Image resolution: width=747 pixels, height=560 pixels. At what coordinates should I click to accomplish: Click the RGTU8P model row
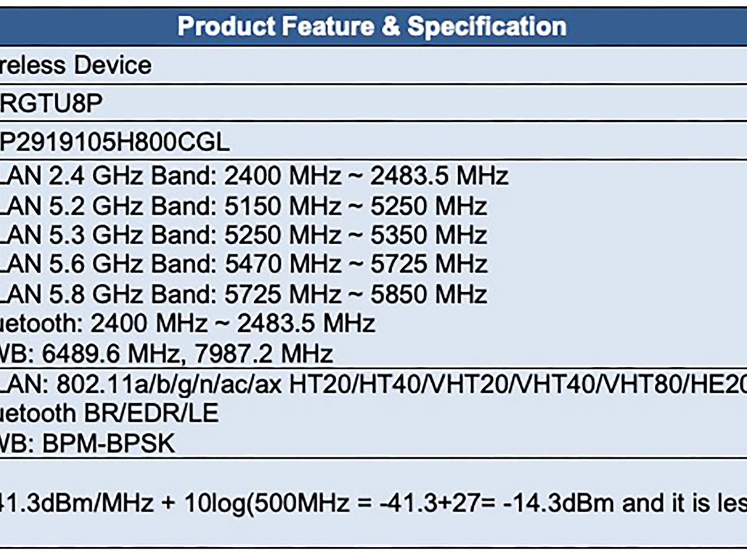[x=50, y=104]
